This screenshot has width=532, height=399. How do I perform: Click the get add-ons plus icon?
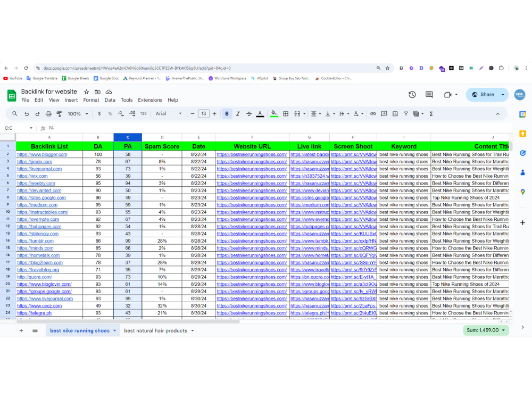pyautogui.click(x=522, y=222)
